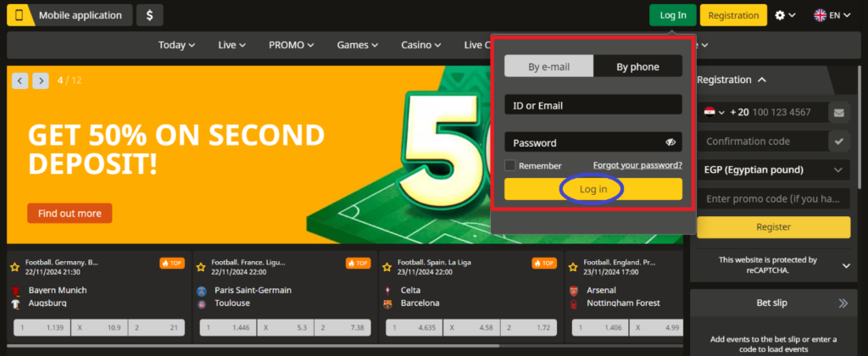This screenshot has height=356, width=868.
Task: Expand the Casino menu
Action: point(420,46)
